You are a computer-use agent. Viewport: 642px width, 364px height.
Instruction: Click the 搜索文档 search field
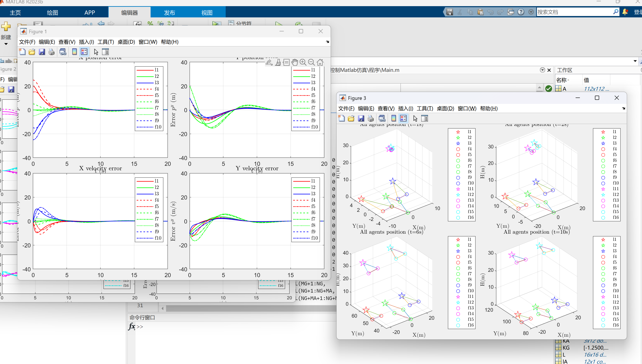(x=575, y=12)
